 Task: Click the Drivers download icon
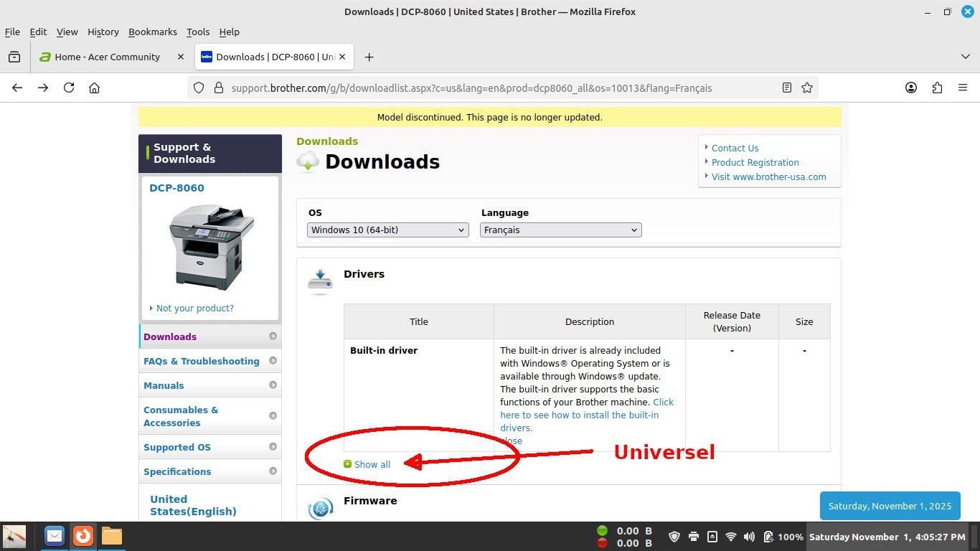(x=320, y=281)
